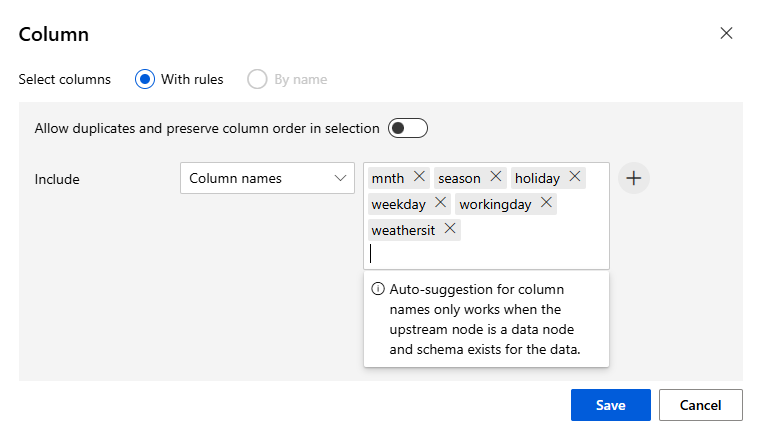760x440 pixels.
Task: Cancel the column selection dialog
Action: tap(700, 405)
